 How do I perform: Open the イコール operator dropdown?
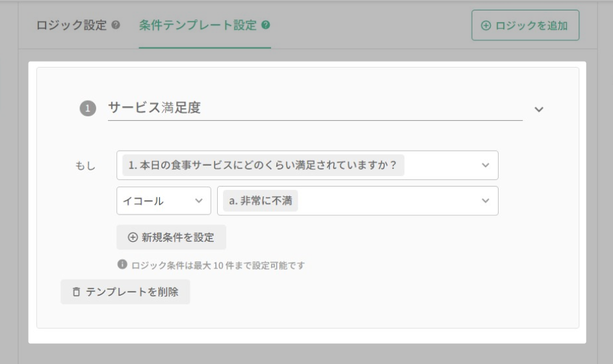(164, 201)
